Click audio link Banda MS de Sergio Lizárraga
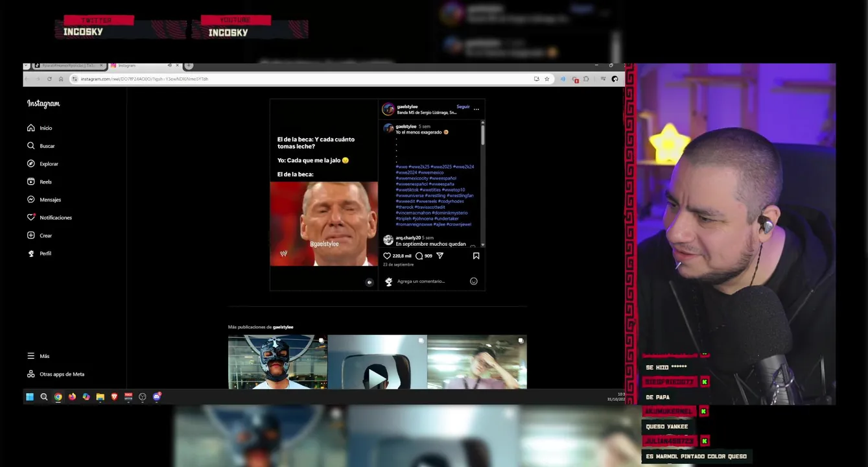The width and height of the screenshot is (868, 467). (x=427, y=112)
